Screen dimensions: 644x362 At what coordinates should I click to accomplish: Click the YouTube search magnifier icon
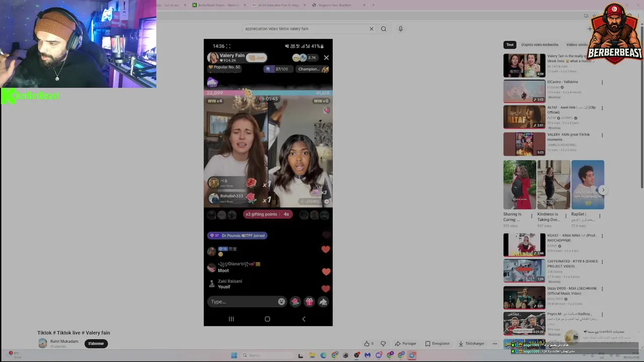(x=383, y=29)
